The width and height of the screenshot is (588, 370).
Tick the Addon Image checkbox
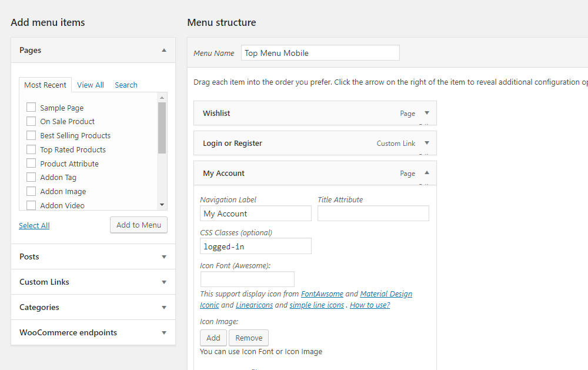coord(31,191)
